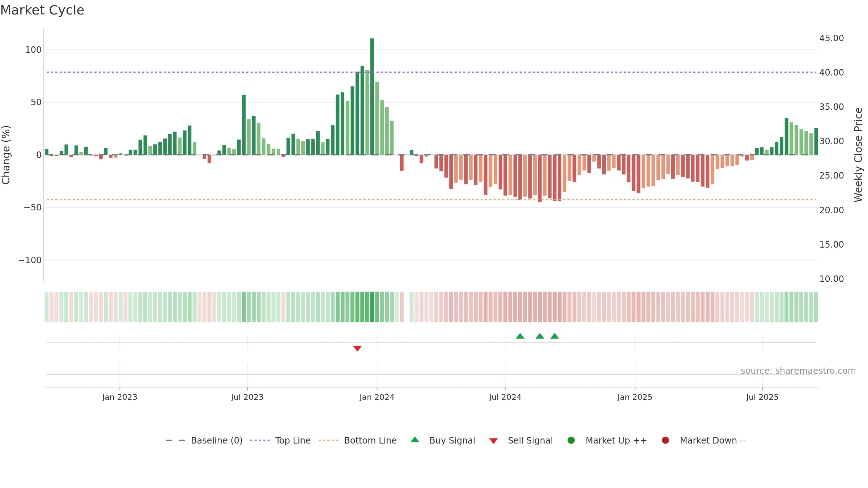Toggle the Baseline (0) legend entry

217,440
